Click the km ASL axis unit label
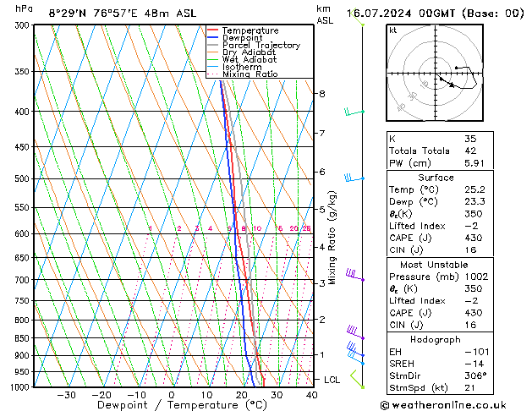 click(x=325, y=14)
